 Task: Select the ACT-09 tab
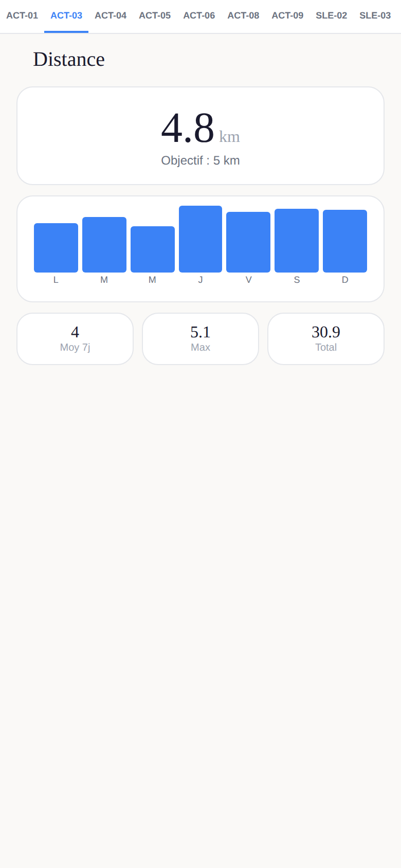(287, 16)
